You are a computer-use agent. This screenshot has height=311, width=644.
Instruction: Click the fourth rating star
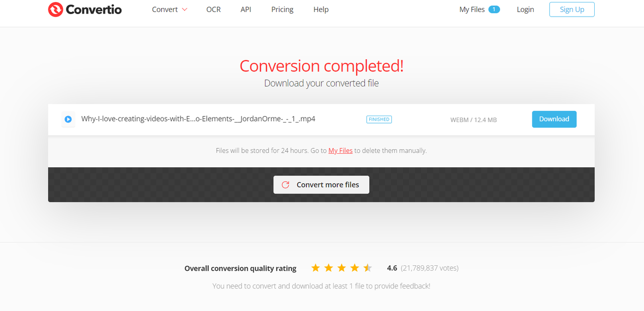click(355, 268)
